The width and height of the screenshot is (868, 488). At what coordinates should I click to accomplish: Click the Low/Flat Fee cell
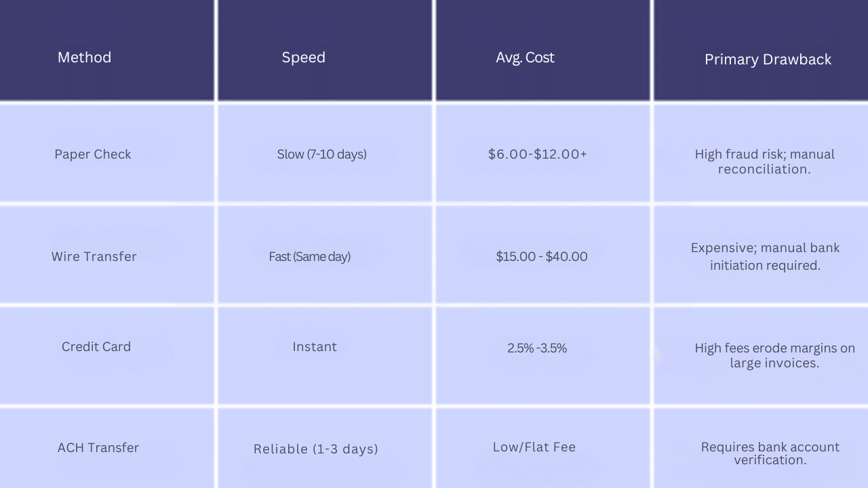click(534, 447)
